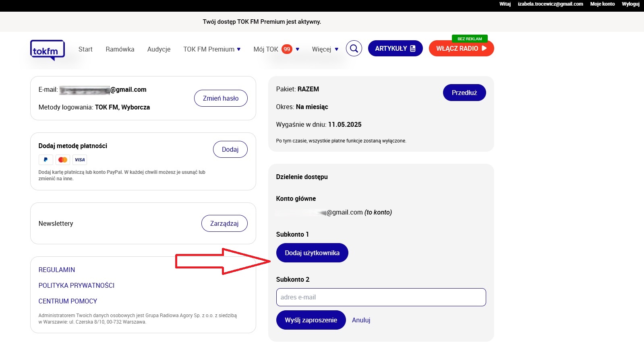This screenshot has width=644, height=359.
Task: Click the PayPal payment icon
Action: click(46, 160)
